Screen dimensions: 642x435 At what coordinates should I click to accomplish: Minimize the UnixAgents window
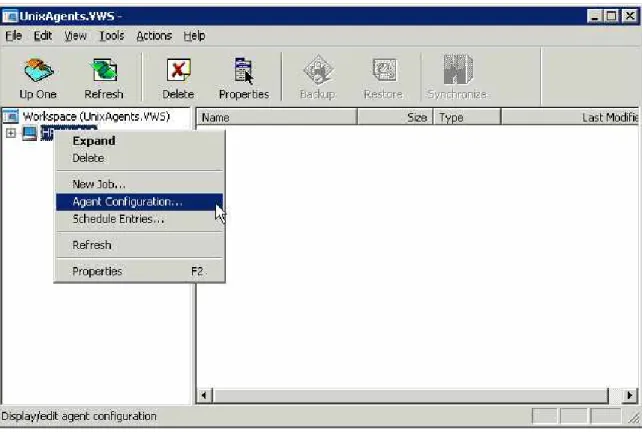click(x=594, y=16)
